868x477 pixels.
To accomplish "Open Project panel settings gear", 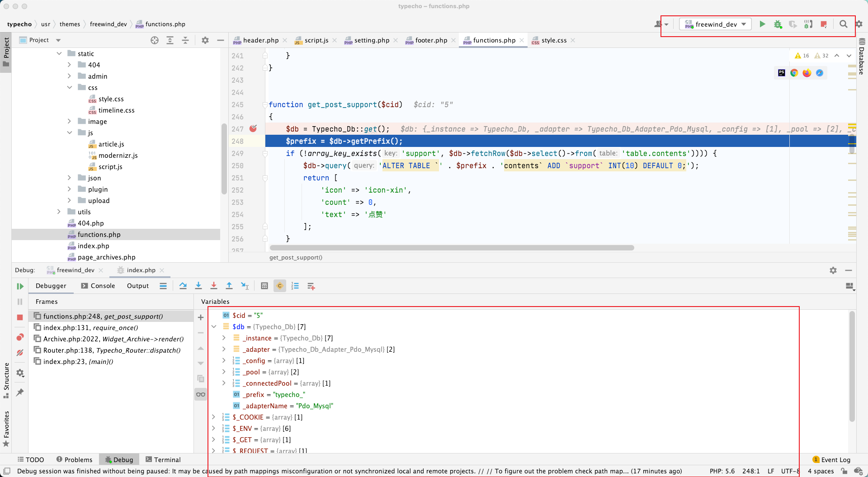I will (x=205, y=40).
